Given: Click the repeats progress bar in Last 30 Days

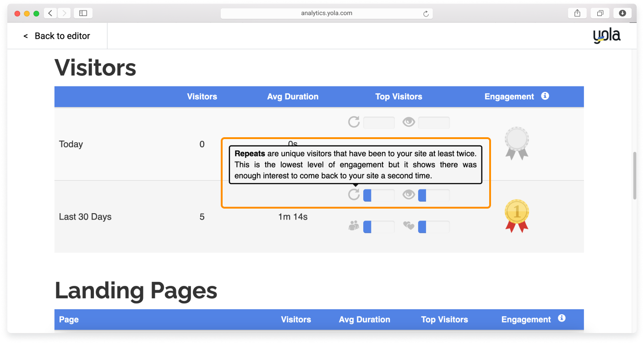Looking at the screenshot, I should (x=379, y=194).
